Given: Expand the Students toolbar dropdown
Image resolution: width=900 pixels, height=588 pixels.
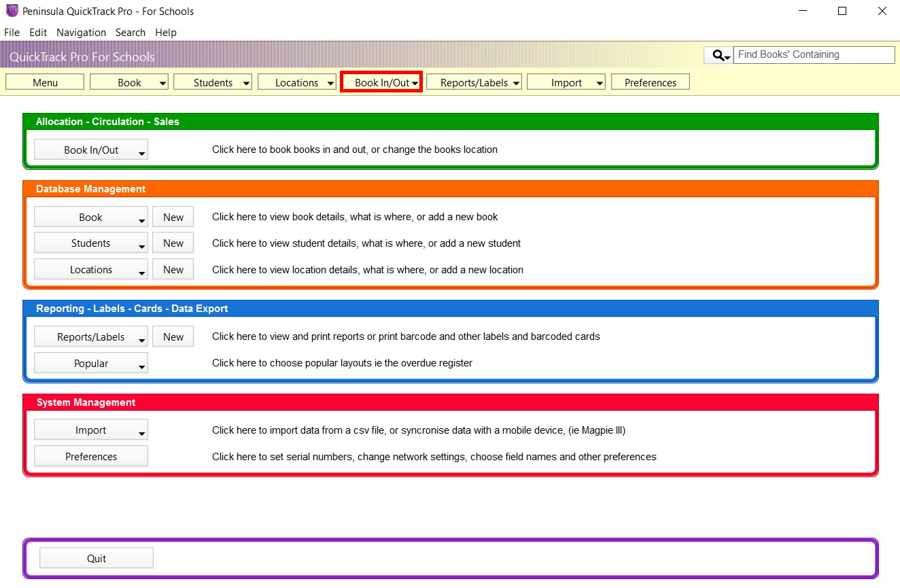Looking at the screenshot, I should click(x=213, y=82).
